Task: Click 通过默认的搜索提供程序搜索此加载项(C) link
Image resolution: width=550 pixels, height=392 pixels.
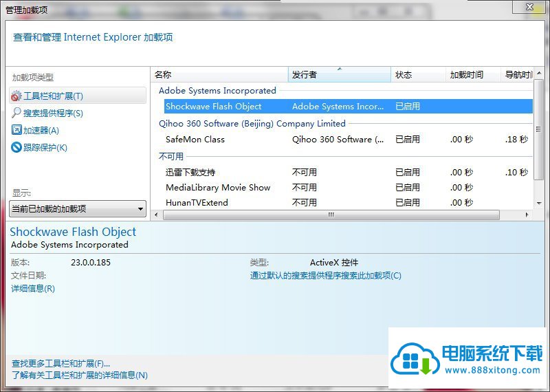Action: (x=325, y=276)
